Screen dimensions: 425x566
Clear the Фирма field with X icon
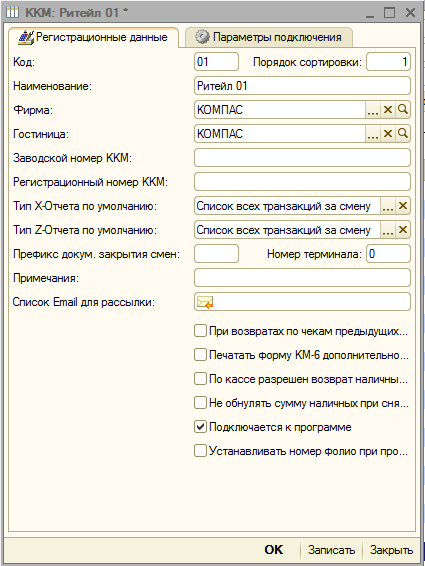tap(388, 110)
